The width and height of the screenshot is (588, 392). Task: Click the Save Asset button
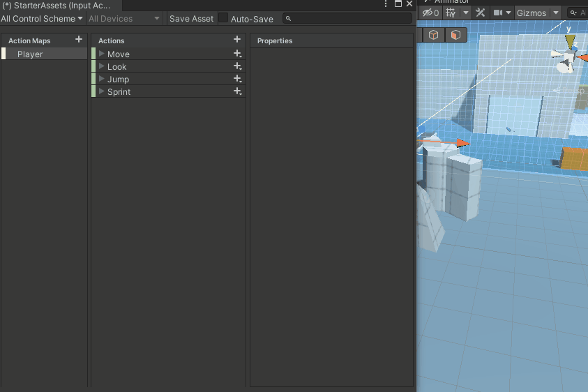tap(191, 19)
